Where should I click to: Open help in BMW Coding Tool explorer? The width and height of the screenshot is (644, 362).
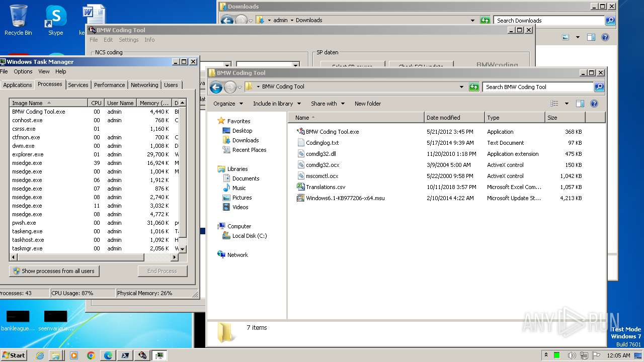pyautogui.click(x=594, y=104)
